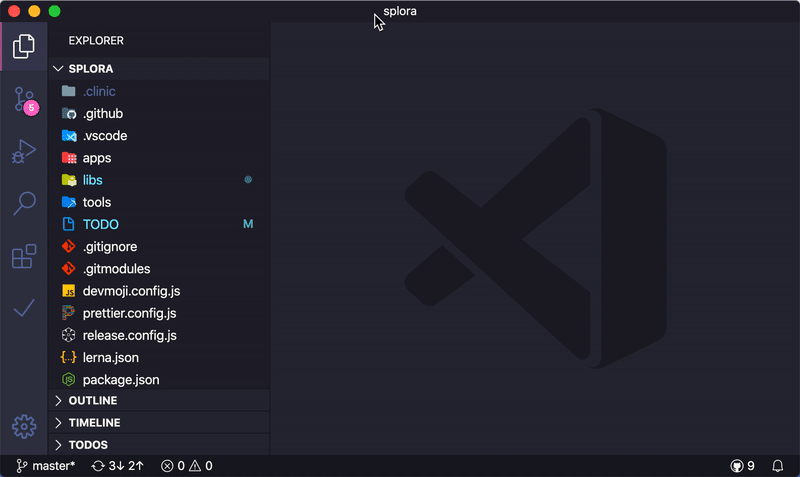
Task: Expand the tools folder
Action: [159, 202]
